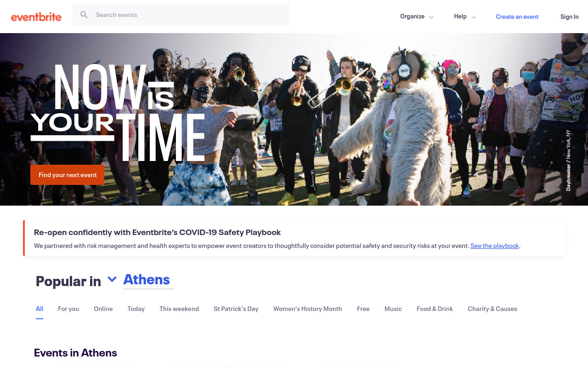Expand the Organize menu chevron
Image resolution: width=588 pixels, height=368 pixels.
(x=431, y=17)
